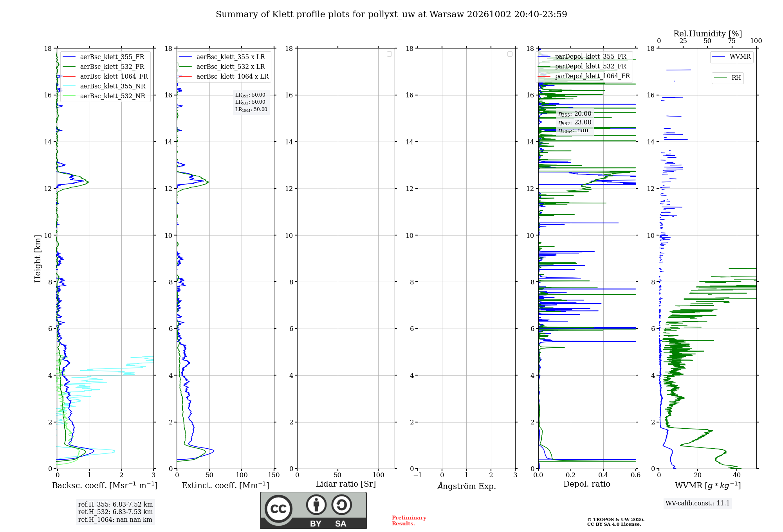Click the Depol. ratio axis label

click(587, 484)
